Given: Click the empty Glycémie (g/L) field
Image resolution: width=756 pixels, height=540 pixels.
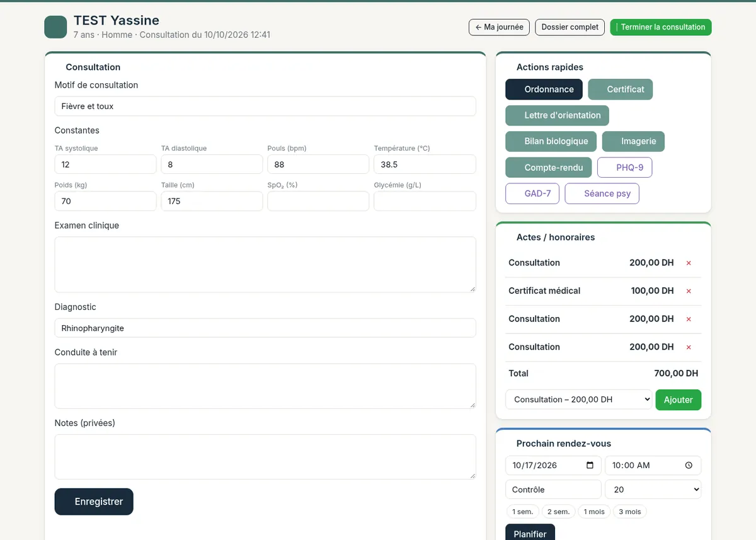Looking at the screenshot, I should coord(425,201).
